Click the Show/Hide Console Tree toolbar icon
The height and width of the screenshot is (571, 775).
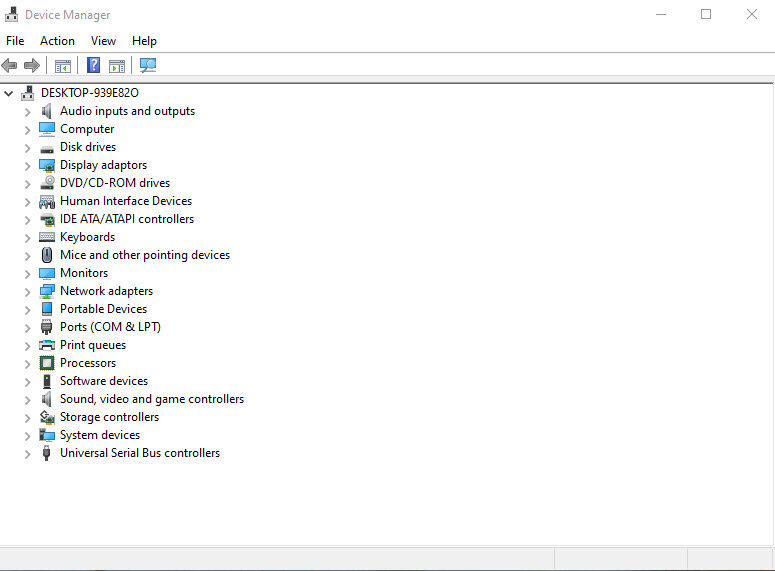(63, 66)
